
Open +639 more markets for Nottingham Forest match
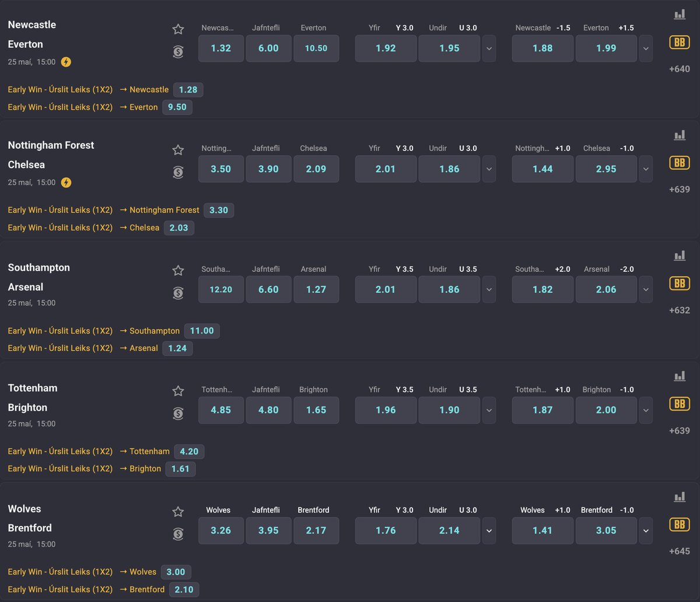pos(680,190)
